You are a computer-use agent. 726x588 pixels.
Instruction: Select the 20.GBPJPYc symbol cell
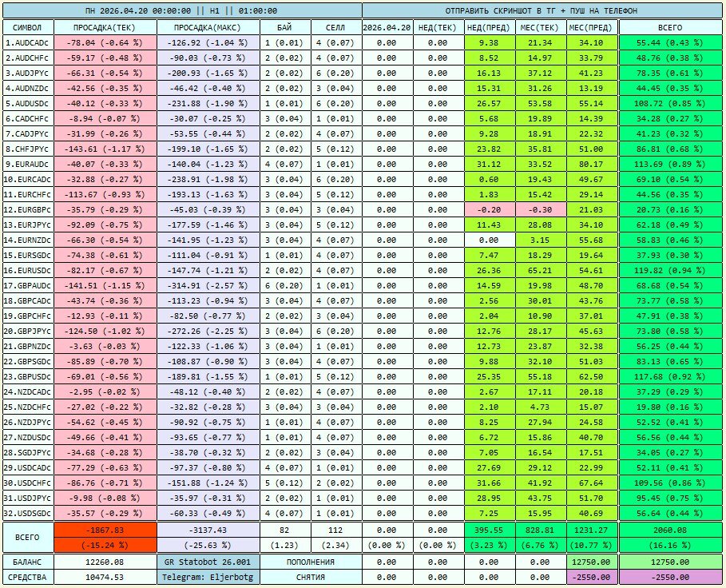28,331
